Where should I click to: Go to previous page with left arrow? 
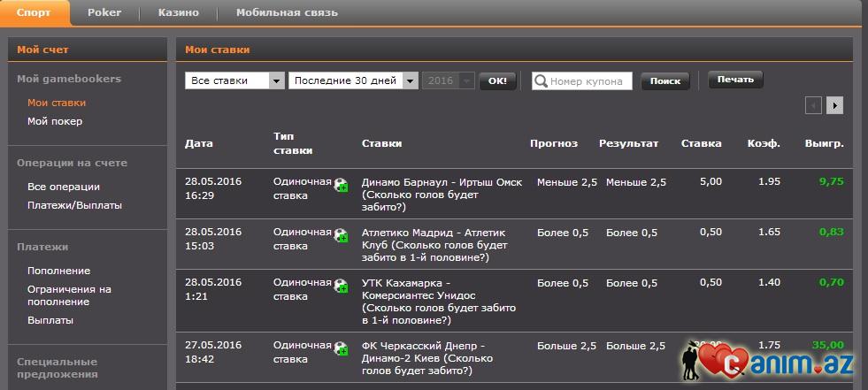click(814, 105)
